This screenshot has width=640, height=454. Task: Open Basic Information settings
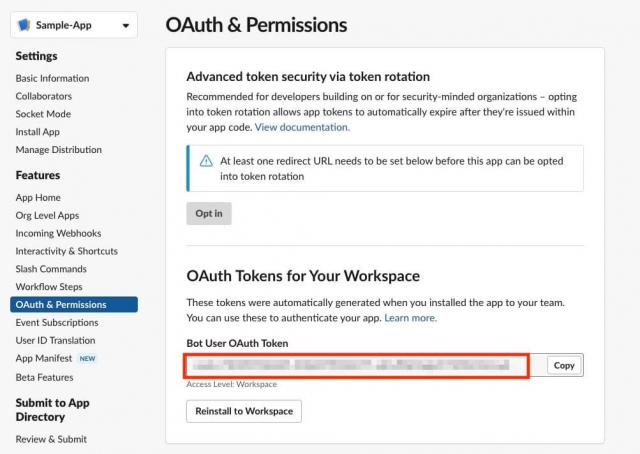click(x=52, y=78)
